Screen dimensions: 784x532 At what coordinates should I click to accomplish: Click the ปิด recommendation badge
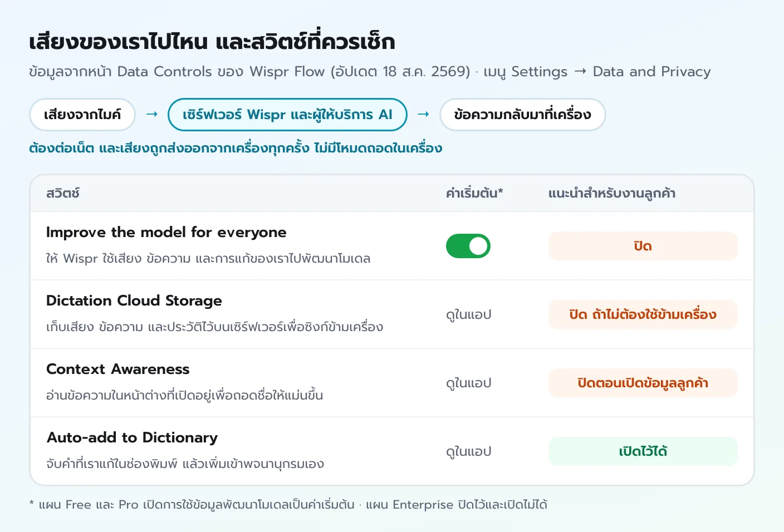(643, 246)
